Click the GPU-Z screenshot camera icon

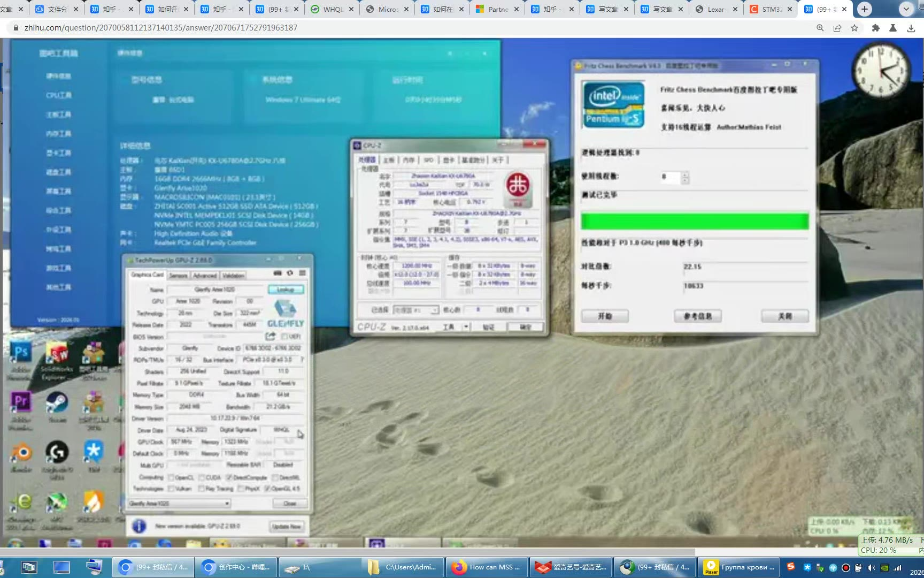click(x=278, y=273)
